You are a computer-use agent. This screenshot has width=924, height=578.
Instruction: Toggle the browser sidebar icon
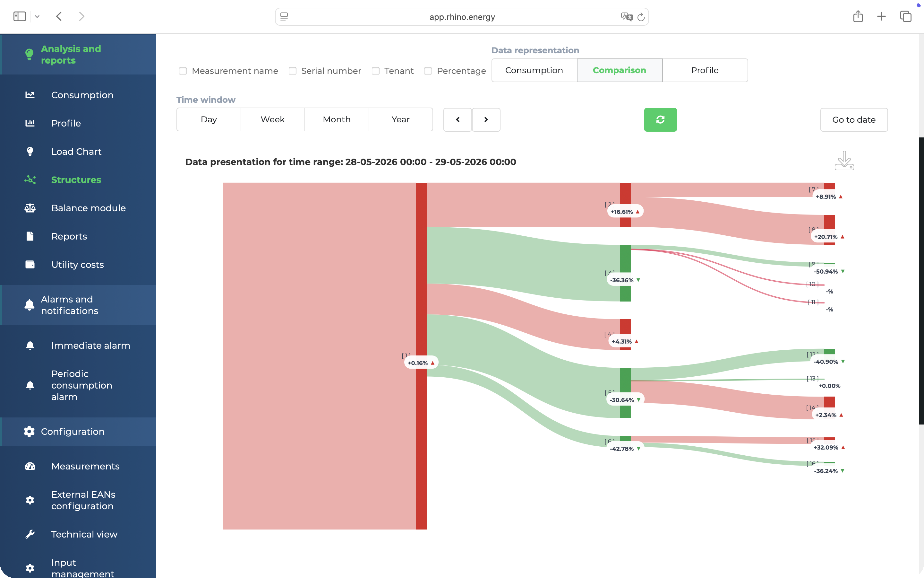click(20, 16)
